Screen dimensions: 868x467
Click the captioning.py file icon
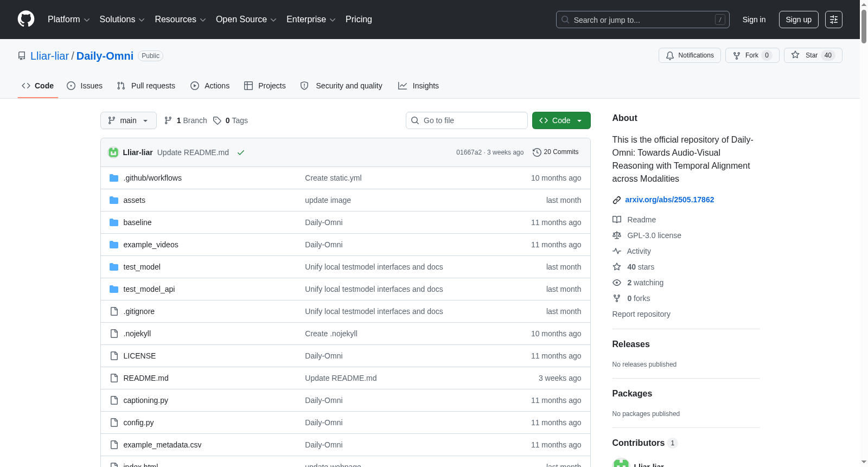coord(114,400)
